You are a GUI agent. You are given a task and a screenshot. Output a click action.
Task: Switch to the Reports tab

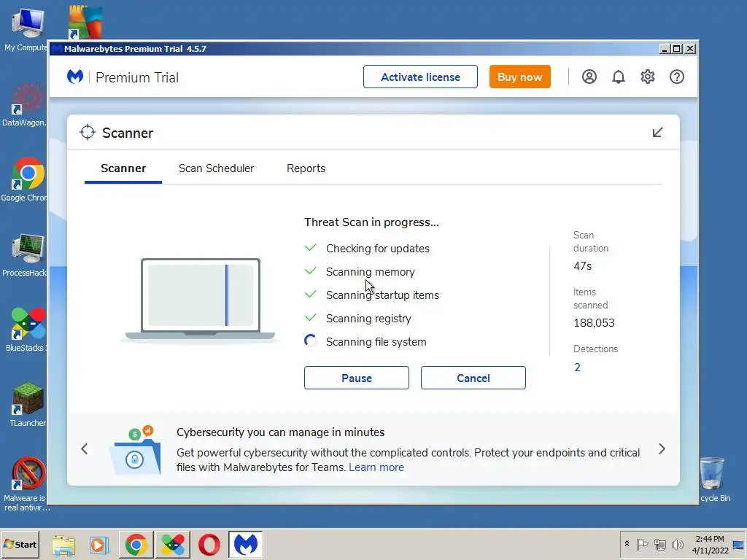coord(306,168)
